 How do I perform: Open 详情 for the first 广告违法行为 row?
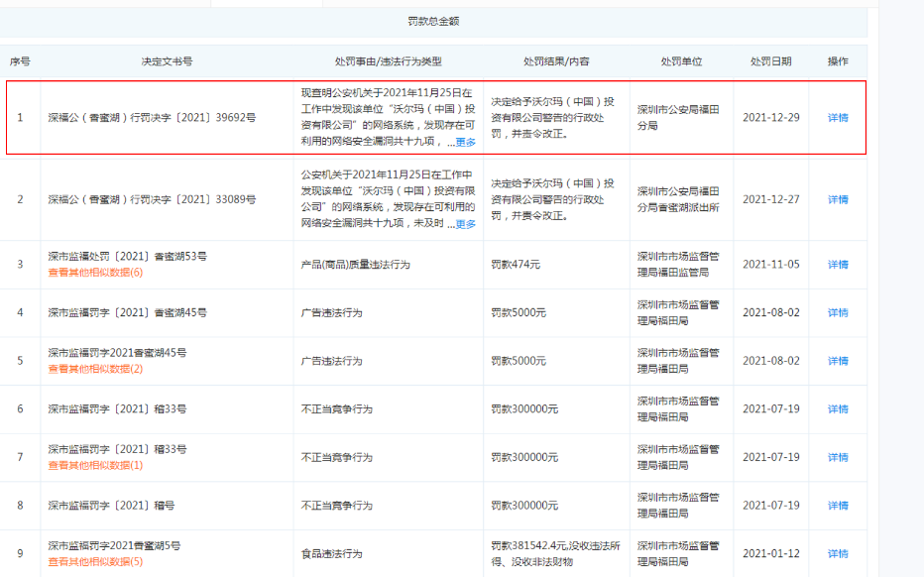click(x=836, y=313)
